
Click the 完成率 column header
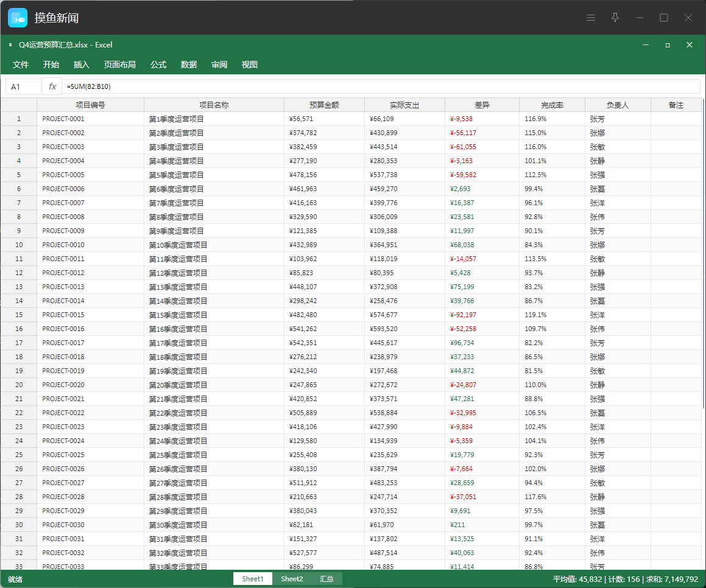coord(552,105)
